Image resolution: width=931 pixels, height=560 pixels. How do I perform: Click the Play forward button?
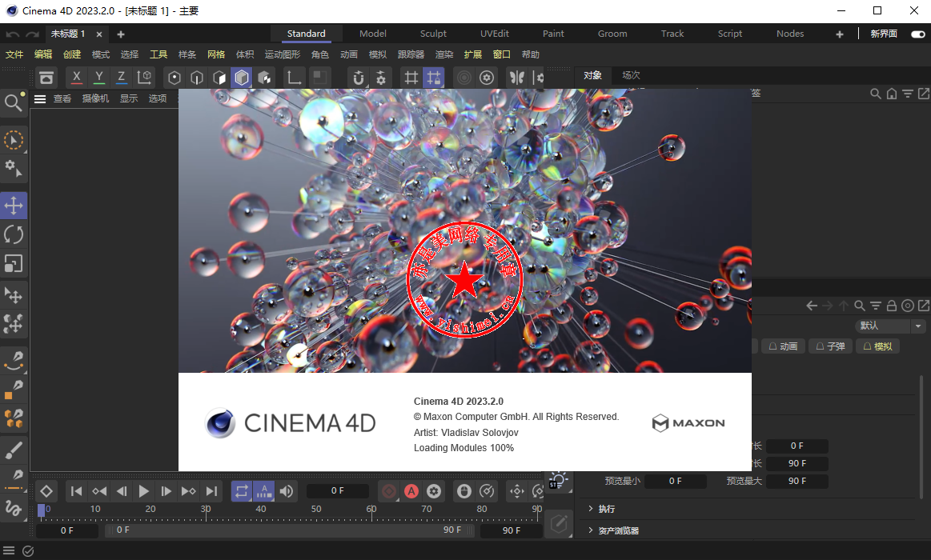[143, 491]
